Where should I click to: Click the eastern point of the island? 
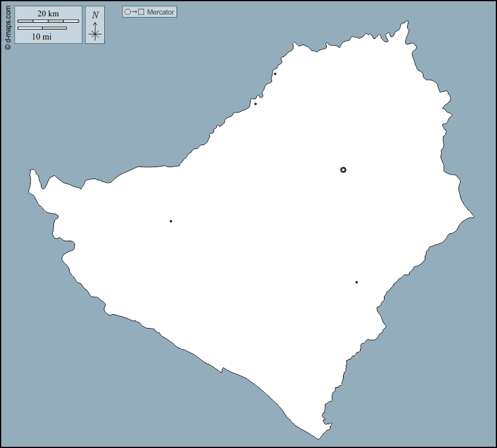click(x=471, y=217)
